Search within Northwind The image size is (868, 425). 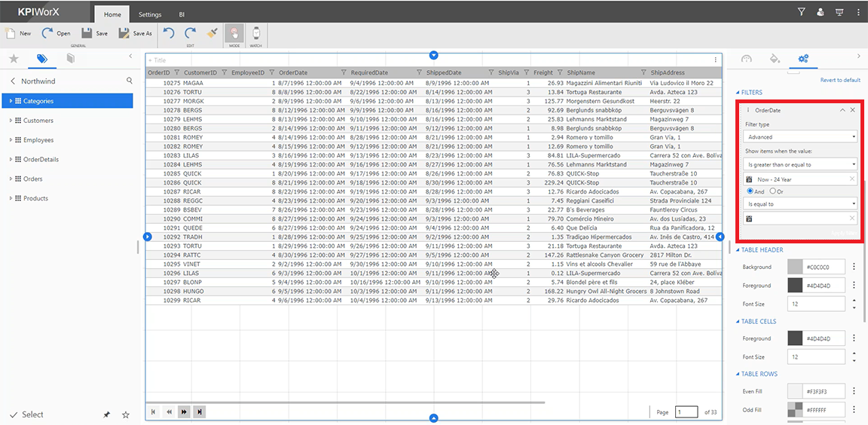130,81
